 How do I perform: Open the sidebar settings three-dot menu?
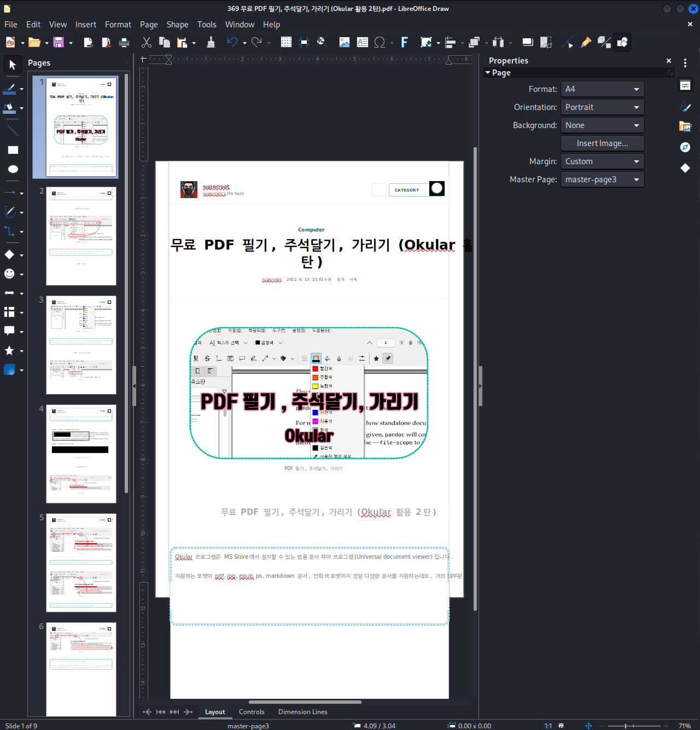click(x=685, y=63)
